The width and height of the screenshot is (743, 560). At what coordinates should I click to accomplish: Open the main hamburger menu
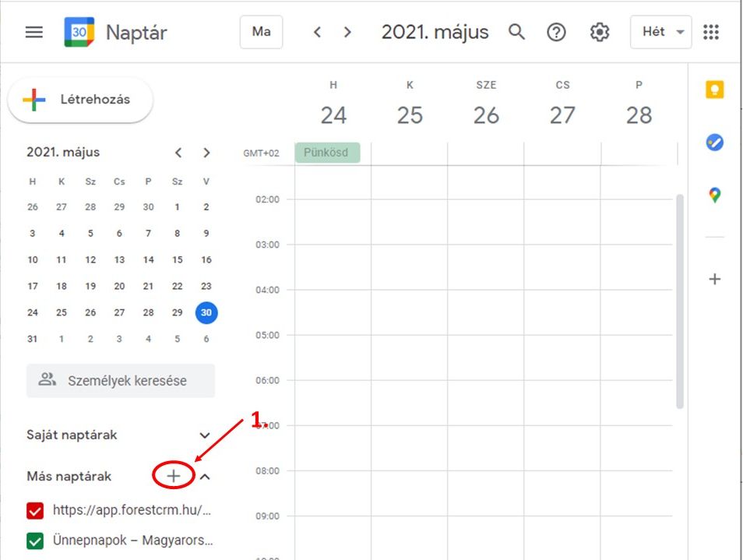[34, 33]
